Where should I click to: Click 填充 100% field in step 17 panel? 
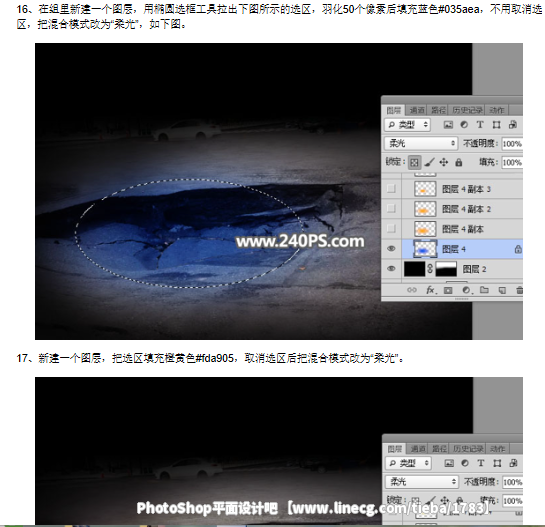pyautogui.click(x=513, y=501)
